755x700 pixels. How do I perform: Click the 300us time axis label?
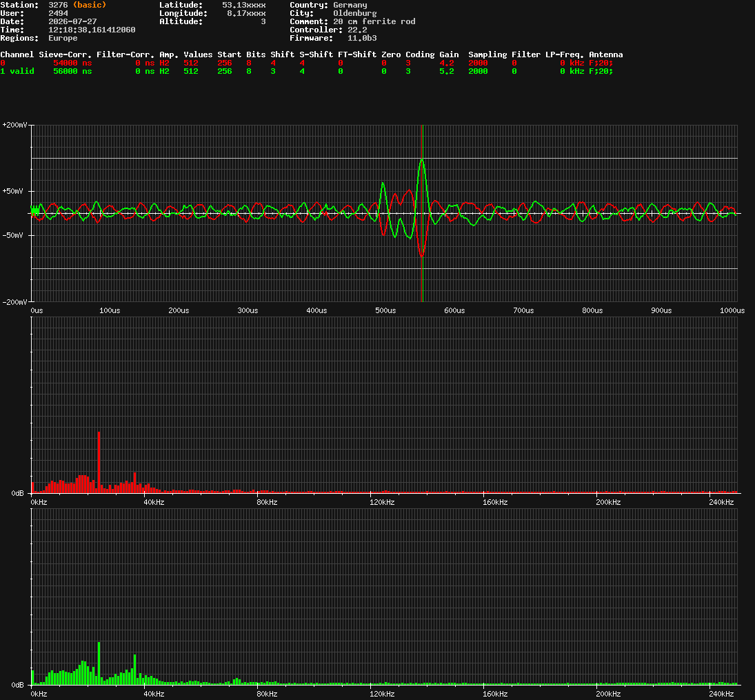point(248,310)
